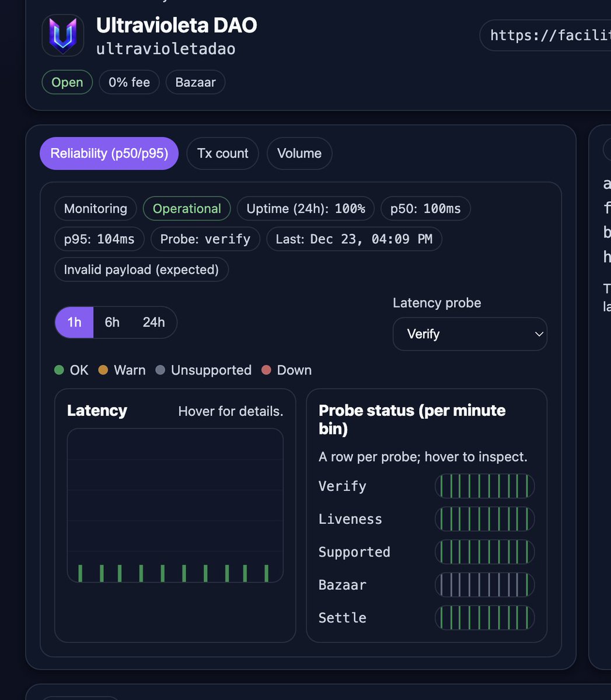The image size is (611, 700).
Task: Click the Ultravioleta DAO logo icon
Action: click(x=63, y=36)
